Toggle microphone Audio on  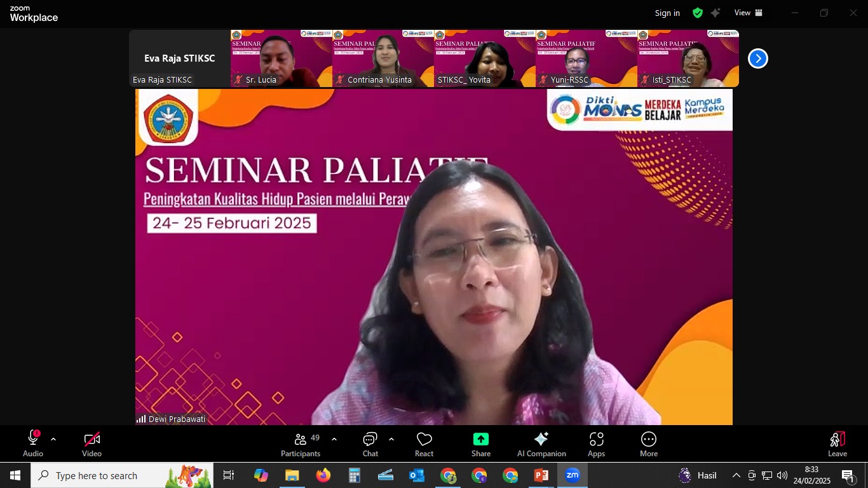33,444
